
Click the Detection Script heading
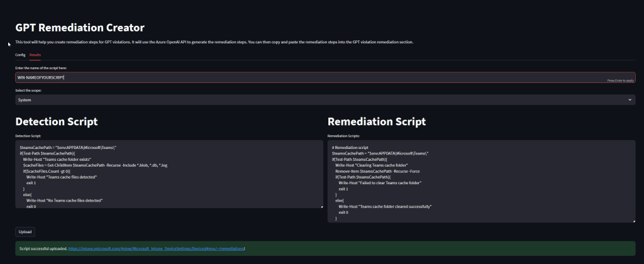tap(56, 121)
